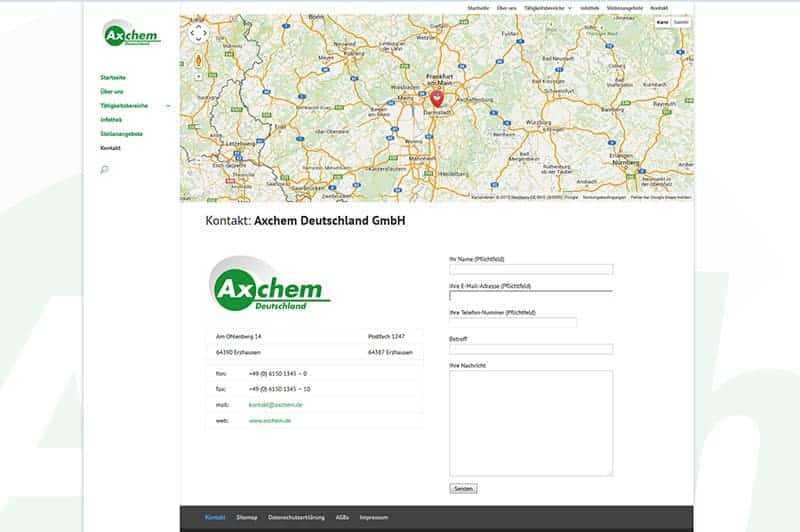Open Impressum link in the footer
This screenshot has width=800, height=532.
[x=374, y=517]
